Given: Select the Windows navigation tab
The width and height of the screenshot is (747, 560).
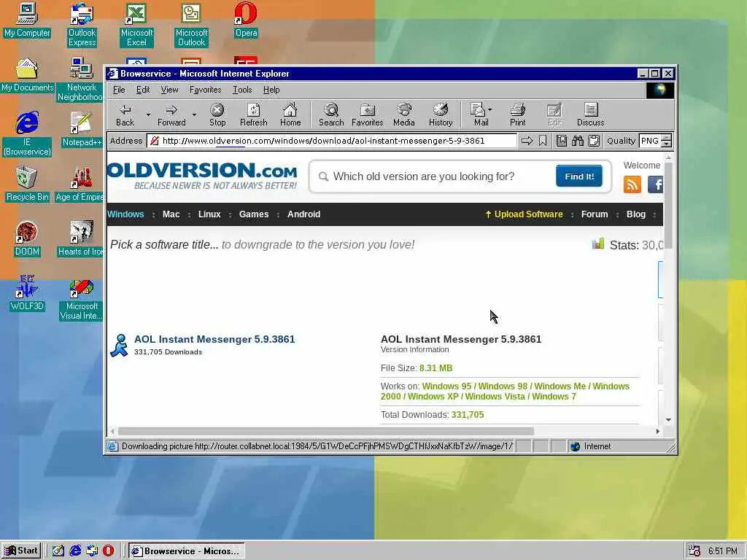Looking at the screenshot, I should pos(125,214).
